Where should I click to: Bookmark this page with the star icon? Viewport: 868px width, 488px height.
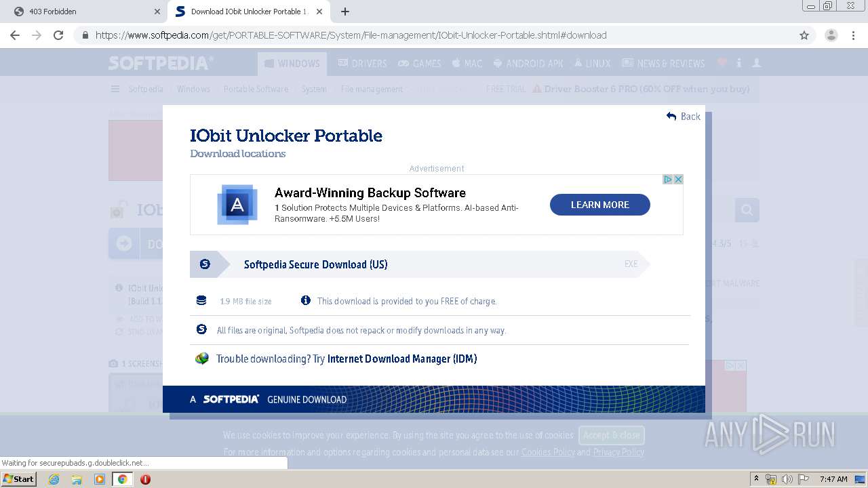tap(804, 35)
